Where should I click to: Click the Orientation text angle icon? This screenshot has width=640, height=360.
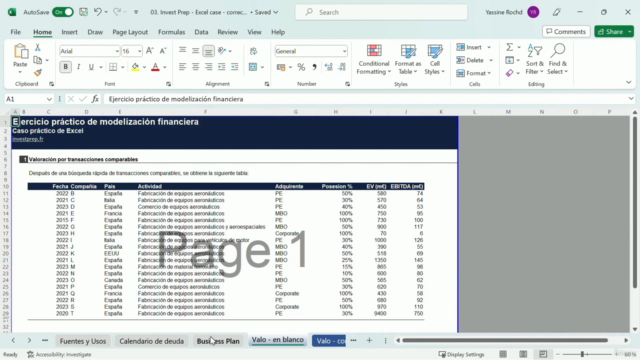(222, 51)
